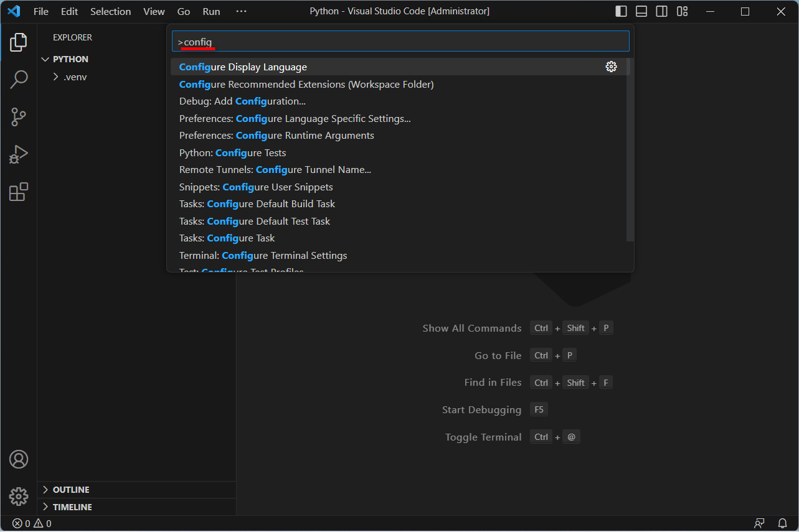Toggle the Secondary Side Bar
Screen dimensions: 799x532
coord(661,11)
